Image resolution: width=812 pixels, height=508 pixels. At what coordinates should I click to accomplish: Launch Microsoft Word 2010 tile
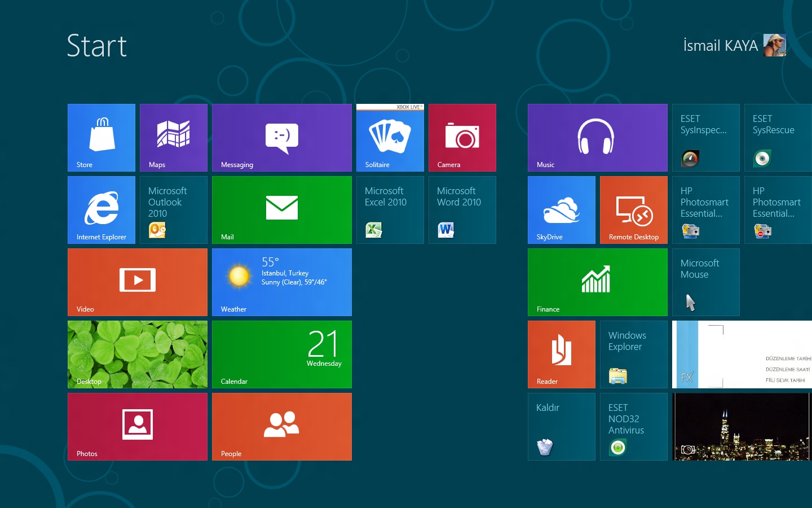pos(462,210)
